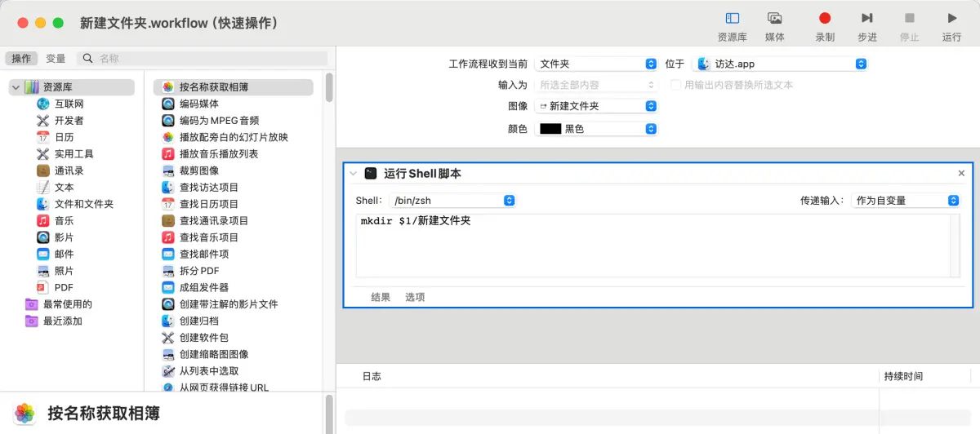Select the 拆分 PDF action
The height and width of the screenshot is (434, 980).
tap(198, 271)
